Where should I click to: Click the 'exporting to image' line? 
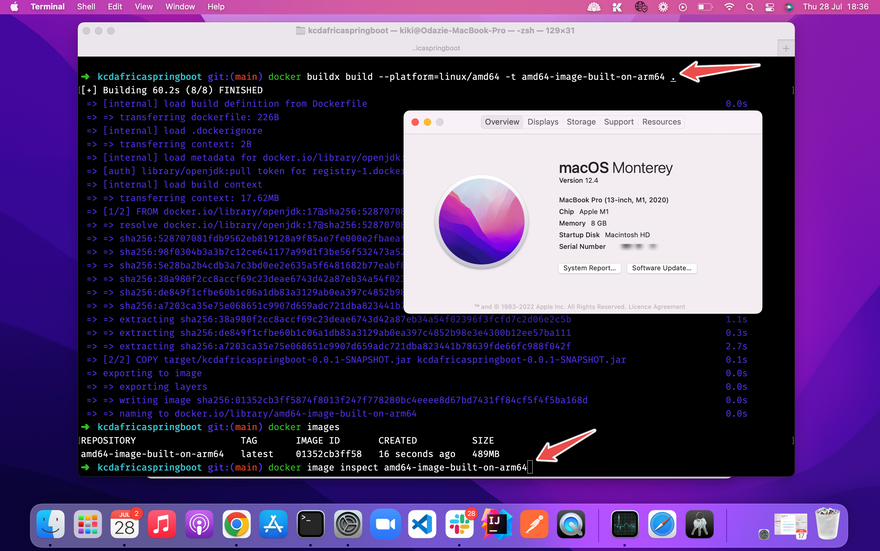pyautogui.click(x=152, y=373)
